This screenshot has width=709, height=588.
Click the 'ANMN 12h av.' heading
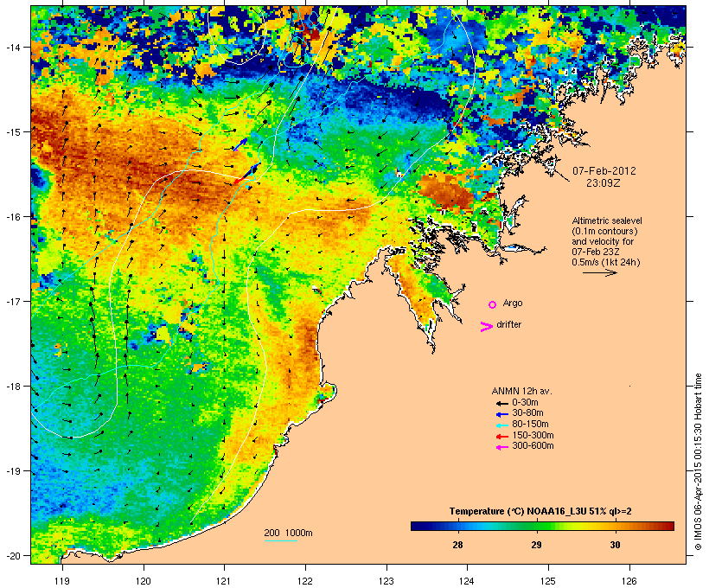pos(521,391)
